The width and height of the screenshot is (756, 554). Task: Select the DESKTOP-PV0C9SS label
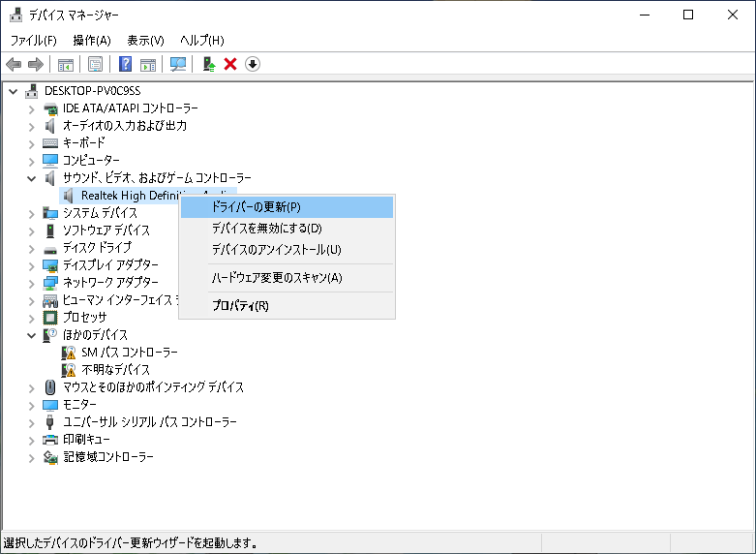pos(93,91)
